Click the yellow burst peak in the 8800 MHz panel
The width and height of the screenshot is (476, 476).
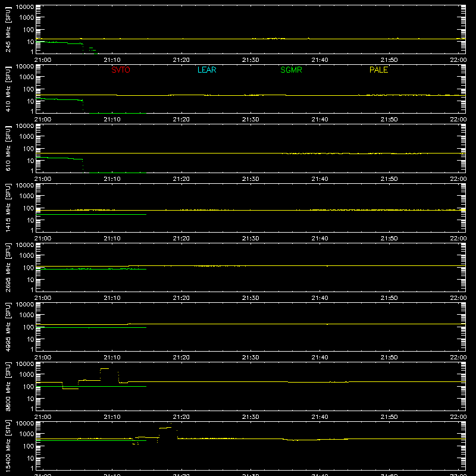point(105,368)
